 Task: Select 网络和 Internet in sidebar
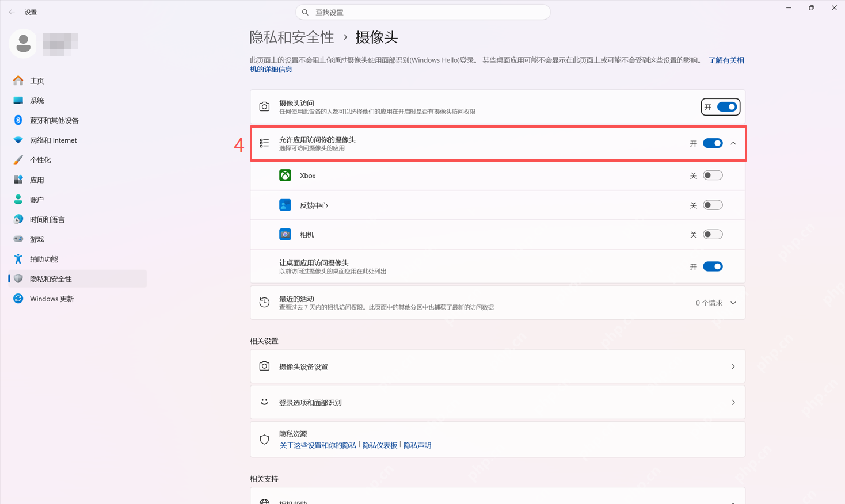pyautogui.click(x=78, y=140)
